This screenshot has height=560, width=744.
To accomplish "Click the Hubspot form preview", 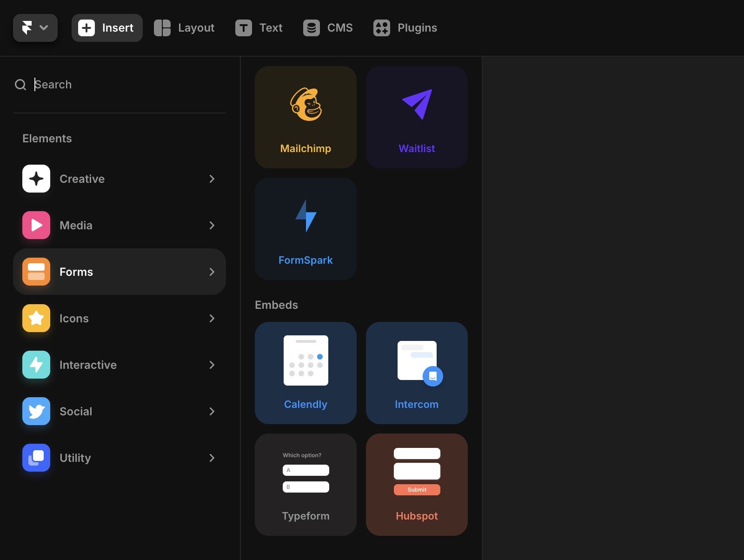I will click(x=417, y=471).
